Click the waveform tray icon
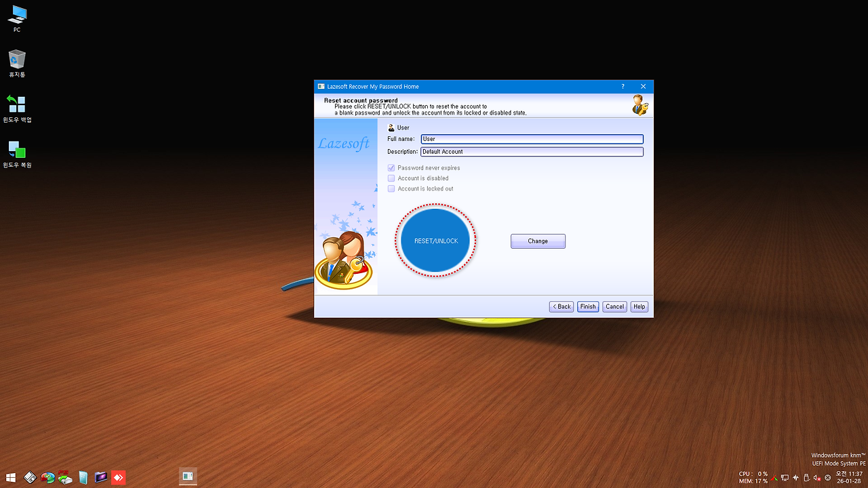This screenshot has width=868, height=488. click(795, 478)
